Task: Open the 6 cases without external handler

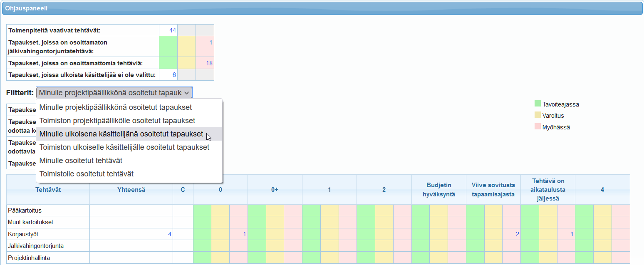Action: tap(174, 75)
